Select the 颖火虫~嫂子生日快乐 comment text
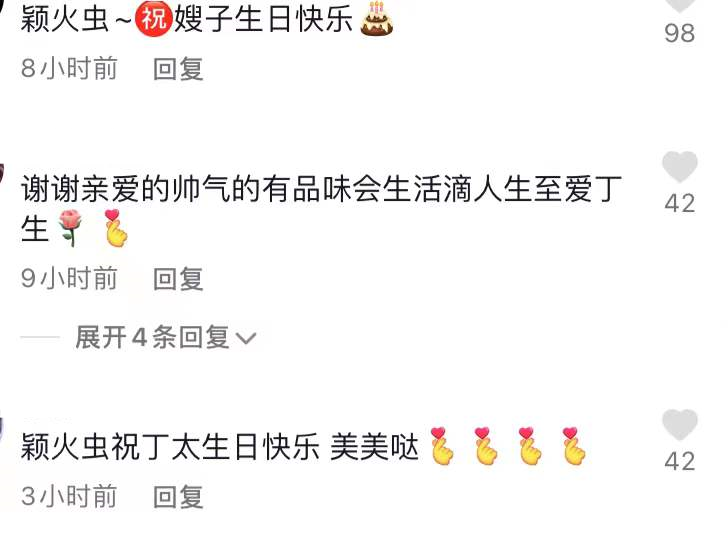The height and width of the screenshot is (550, 728). (207, 19)
